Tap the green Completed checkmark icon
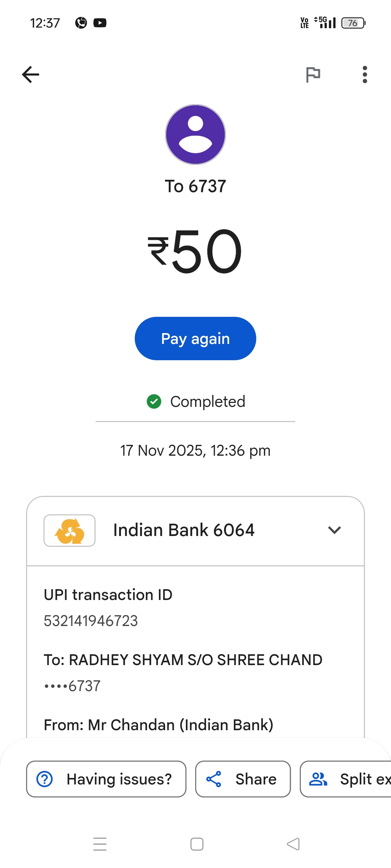391x868 pixels. [x=154, y=401]
